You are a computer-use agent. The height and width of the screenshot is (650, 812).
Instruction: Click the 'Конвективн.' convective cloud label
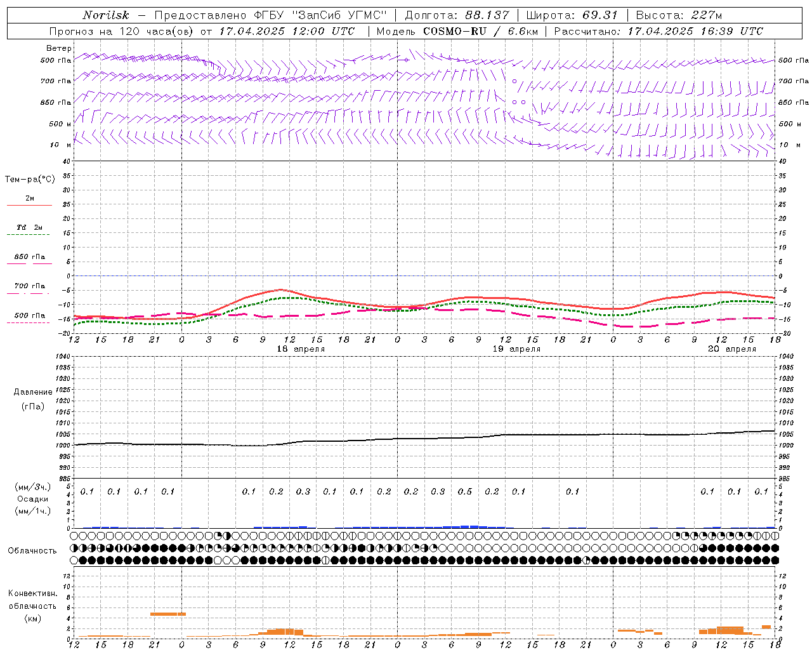(x=33, y=594)
